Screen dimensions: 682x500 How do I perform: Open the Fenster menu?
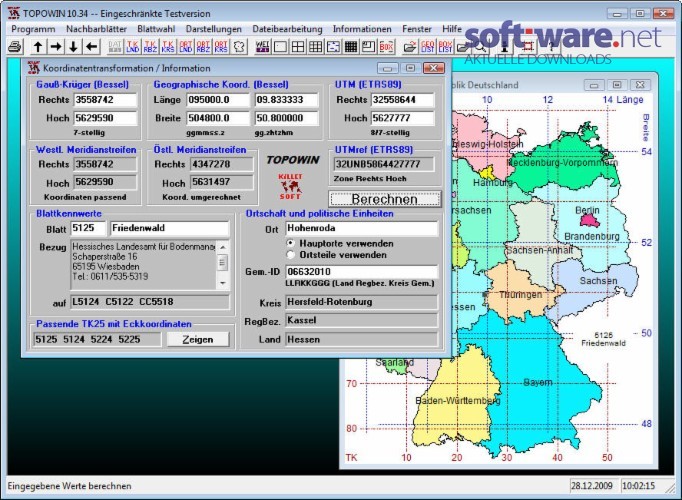coord(417,29)
